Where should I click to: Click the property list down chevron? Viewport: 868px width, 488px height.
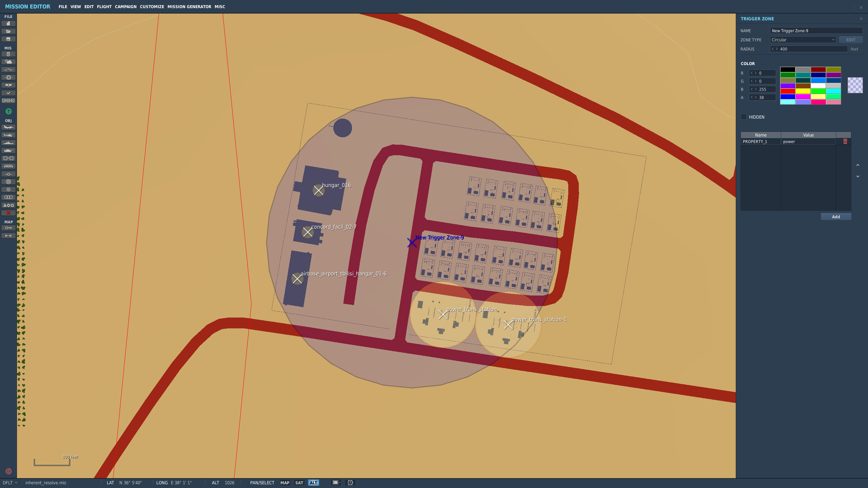tap(858, 177)
